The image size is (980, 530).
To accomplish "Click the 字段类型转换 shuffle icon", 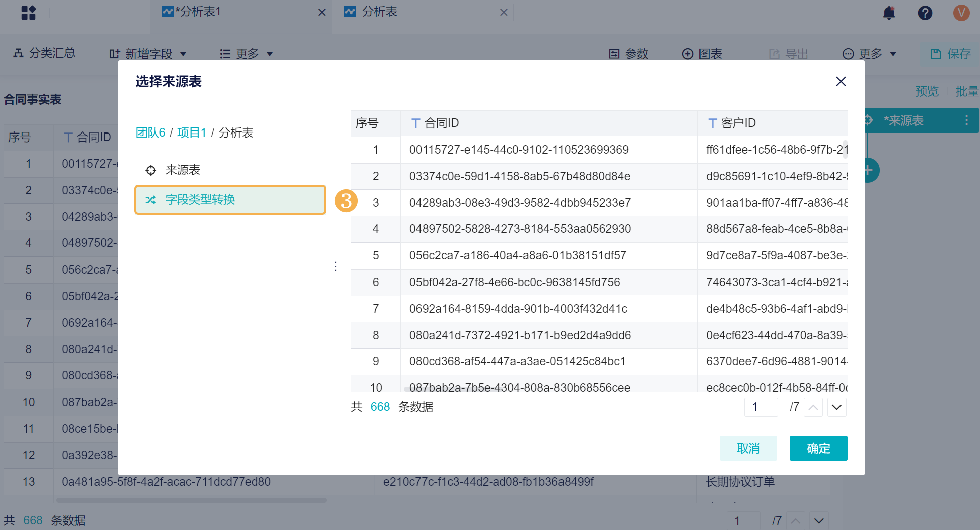I will pos(150,200).
